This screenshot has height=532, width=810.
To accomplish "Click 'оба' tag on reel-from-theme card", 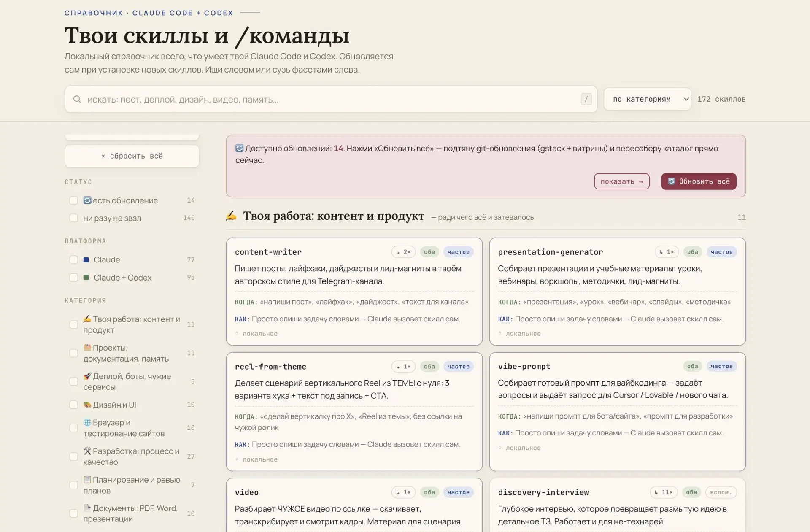I will (x=429, y=366).
